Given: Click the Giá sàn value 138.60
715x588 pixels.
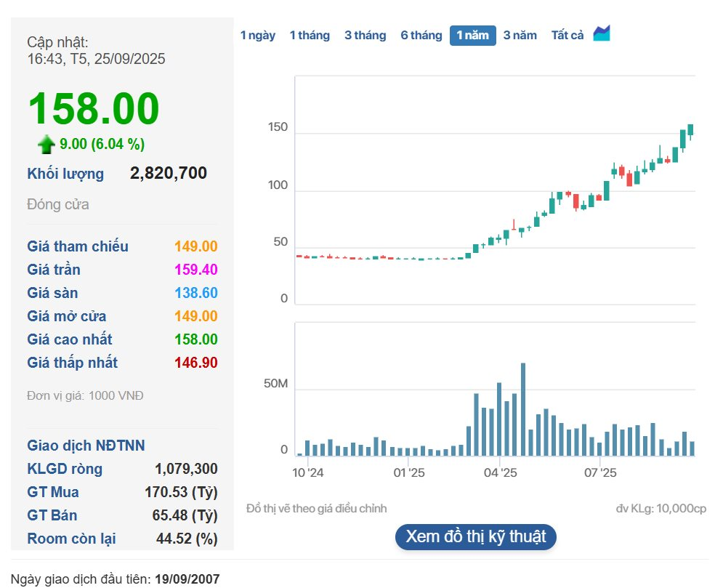Looking at the screenshot, I should click(x=195, y=293).
